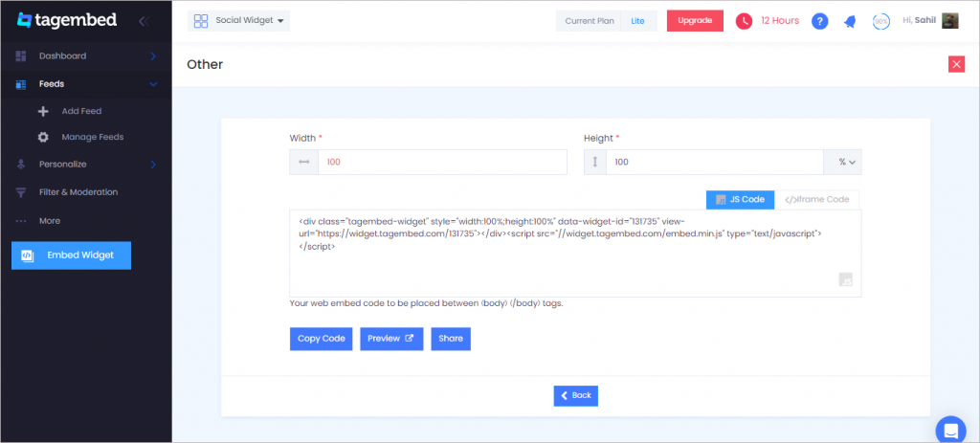Screen dimensions: 980x443
Task: Expand the Dashboard chevron arrow
Action: pos(153,56)
